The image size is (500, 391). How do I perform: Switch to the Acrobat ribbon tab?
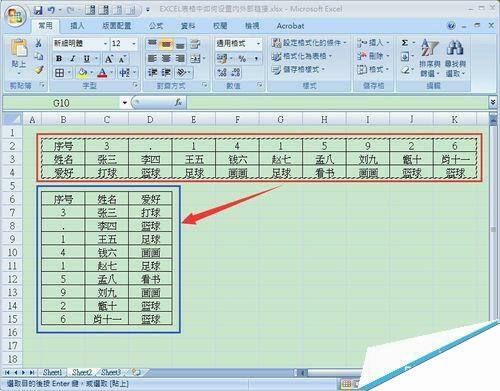tap(290, 26)
